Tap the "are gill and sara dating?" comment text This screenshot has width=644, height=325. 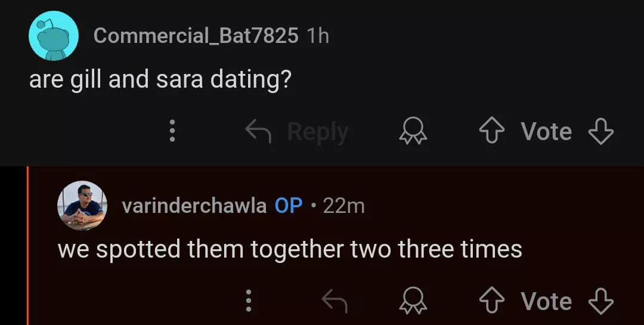pyautogui.click(x=160, y=80)
